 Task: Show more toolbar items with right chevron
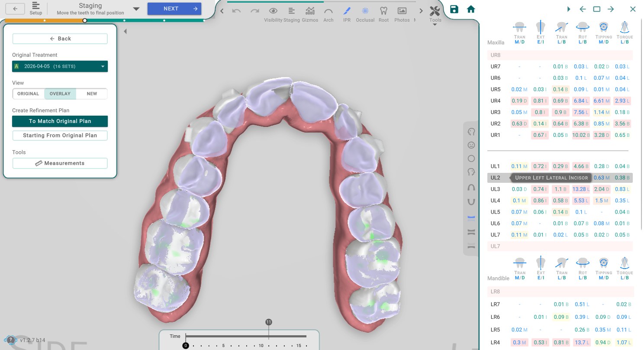click(421, 11)
